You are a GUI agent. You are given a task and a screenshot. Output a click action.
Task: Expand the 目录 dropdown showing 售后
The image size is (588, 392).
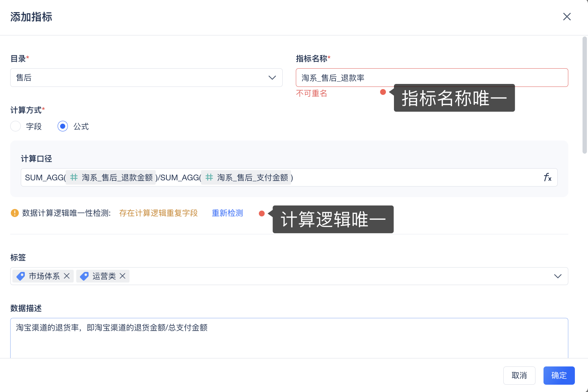coord(146,78)
